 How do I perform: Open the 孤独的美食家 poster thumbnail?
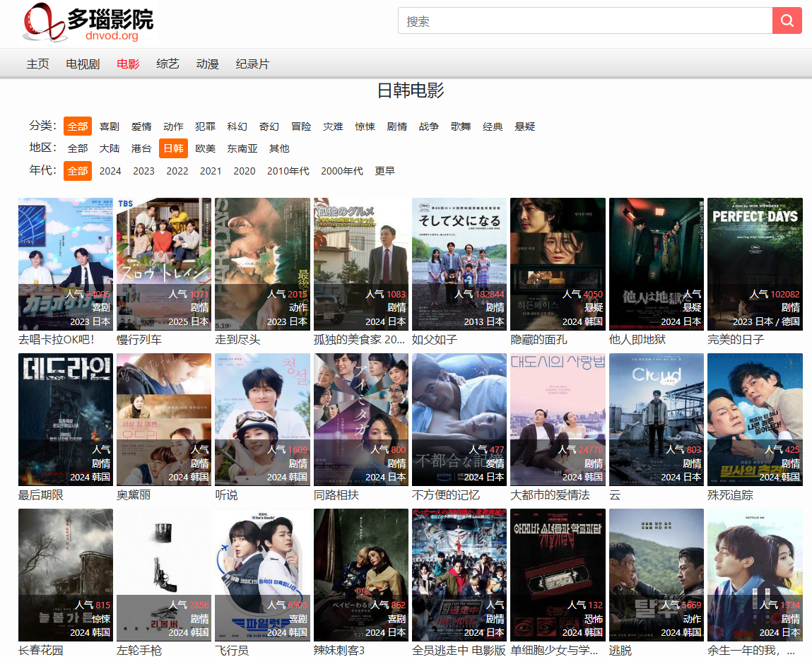(361, 264)
